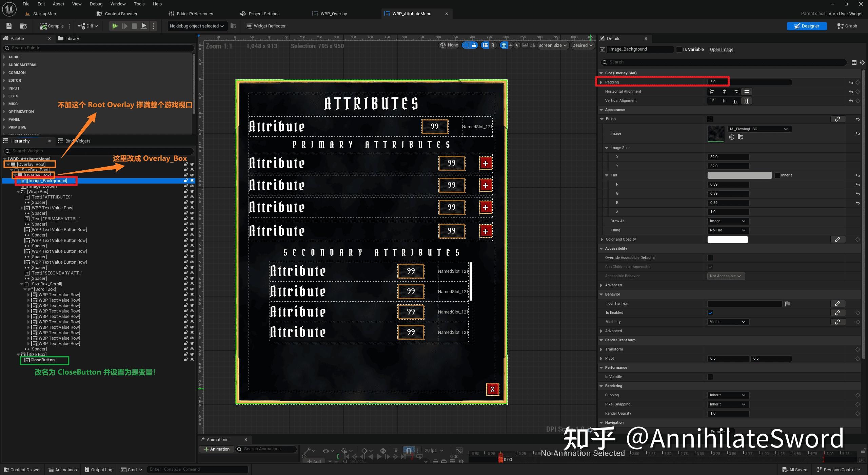This screenshot has width=868, height=475.
Task: Collapse the Appearance section in Details
Action: [601, 110]
